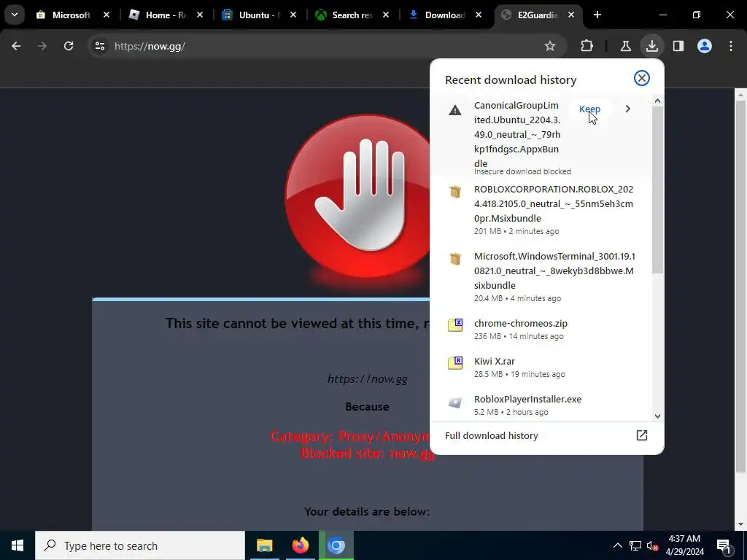
Task: Bookmark this page with the star icon
Action: coord(550,46)
